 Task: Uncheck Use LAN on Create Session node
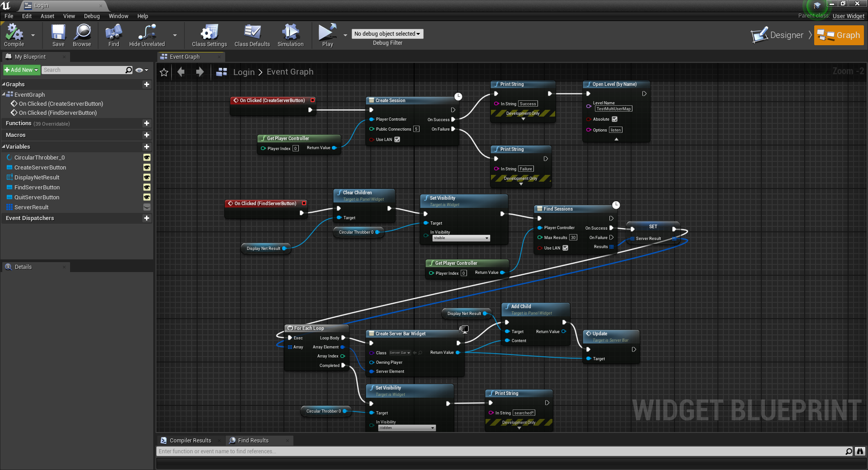[x=397, y=140]
